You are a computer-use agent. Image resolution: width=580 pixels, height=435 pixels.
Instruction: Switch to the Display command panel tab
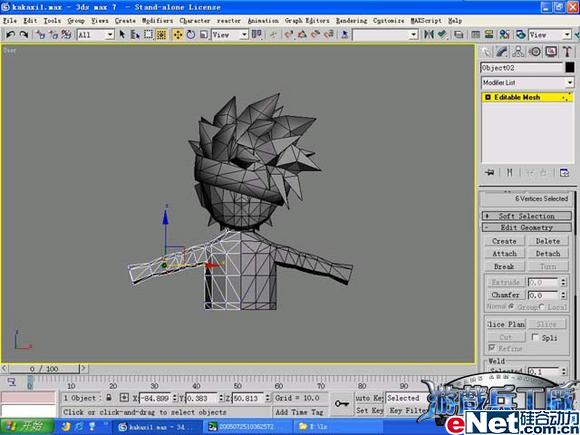tap(551, 52)
